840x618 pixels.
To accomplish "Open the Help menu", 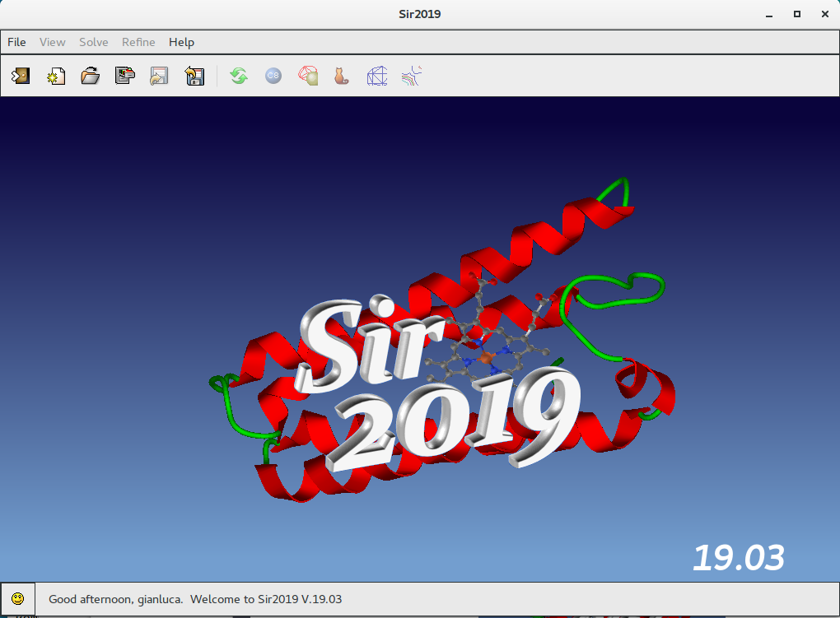I will click(x=182, y=42).
